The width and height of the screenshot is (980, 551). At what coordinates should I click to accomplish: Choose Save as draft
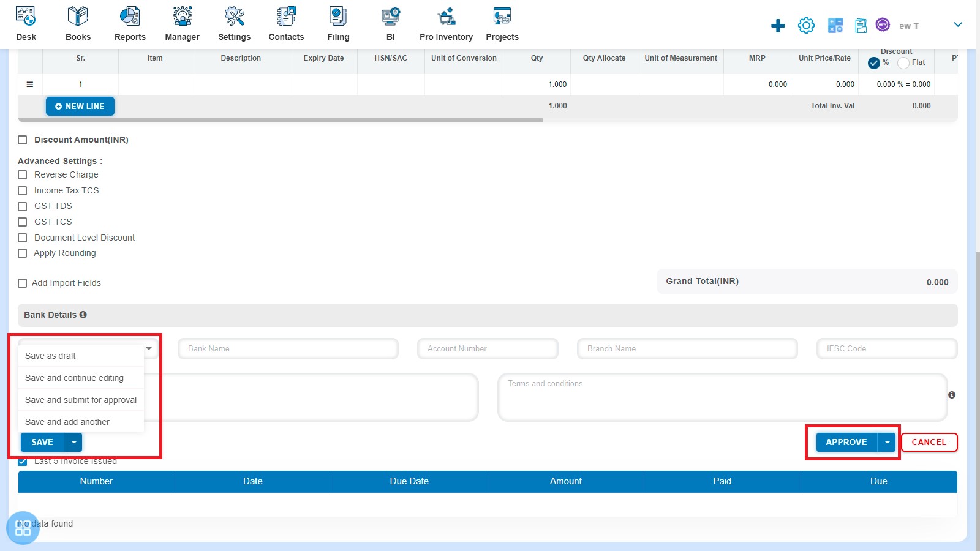pos(81,356)
